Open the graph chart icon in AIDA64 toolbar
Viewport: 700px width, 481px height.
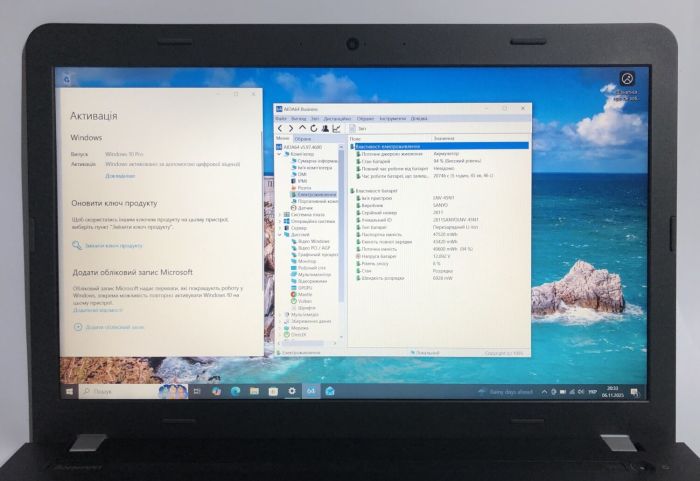pos(337,128)
